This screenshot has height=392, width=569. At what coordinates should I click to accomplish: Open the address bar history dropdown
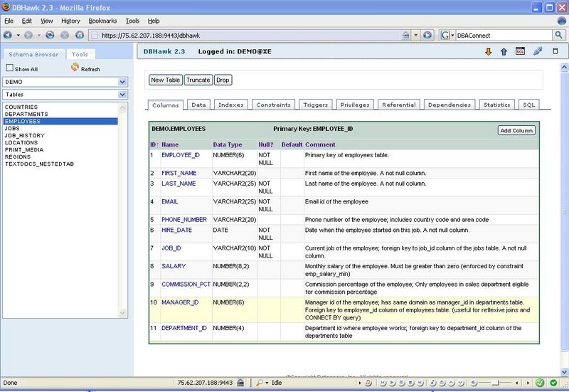tap(416, 35)
